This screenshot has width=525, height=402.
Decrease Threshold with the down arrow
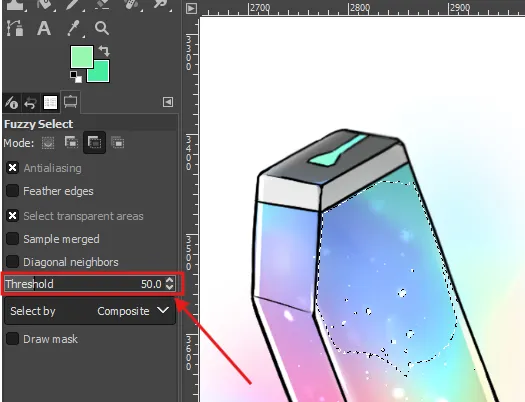tap(170, 288)
